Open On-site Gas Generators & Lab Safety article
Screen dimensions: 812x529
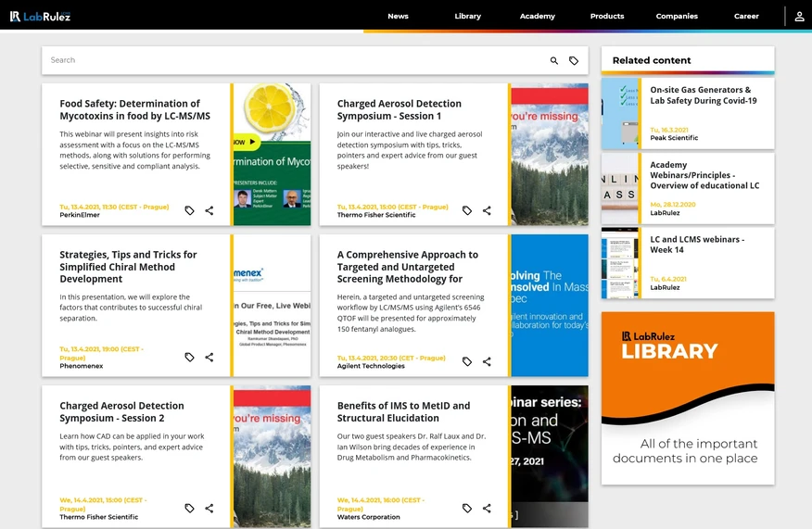coord(704,95)
